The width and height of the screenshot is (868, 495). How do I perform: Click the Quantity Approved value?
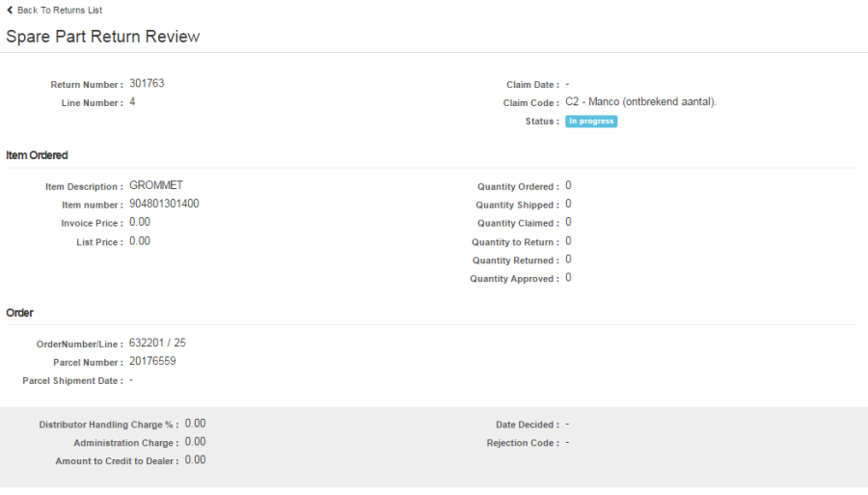568,277
